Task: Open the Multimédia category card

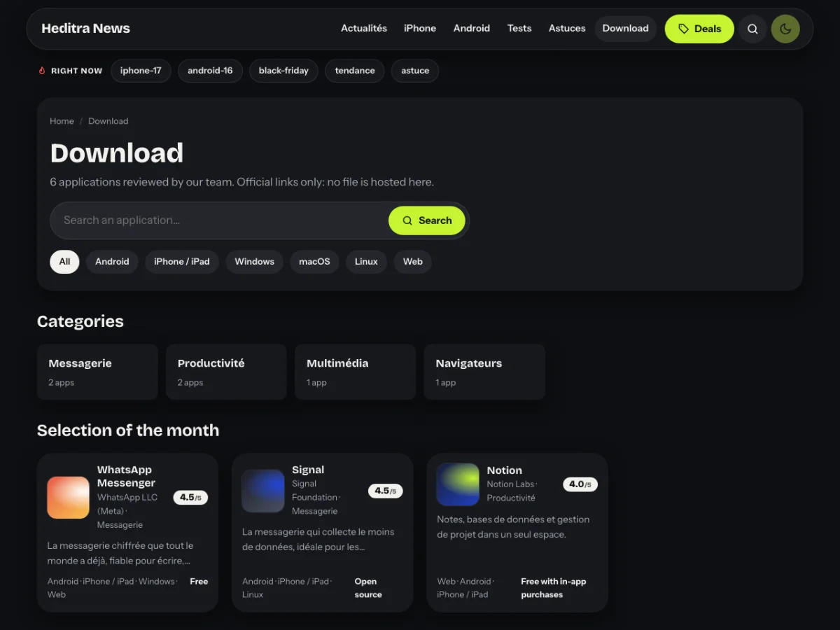Action: pyautogui.click(x=355, y=372)
